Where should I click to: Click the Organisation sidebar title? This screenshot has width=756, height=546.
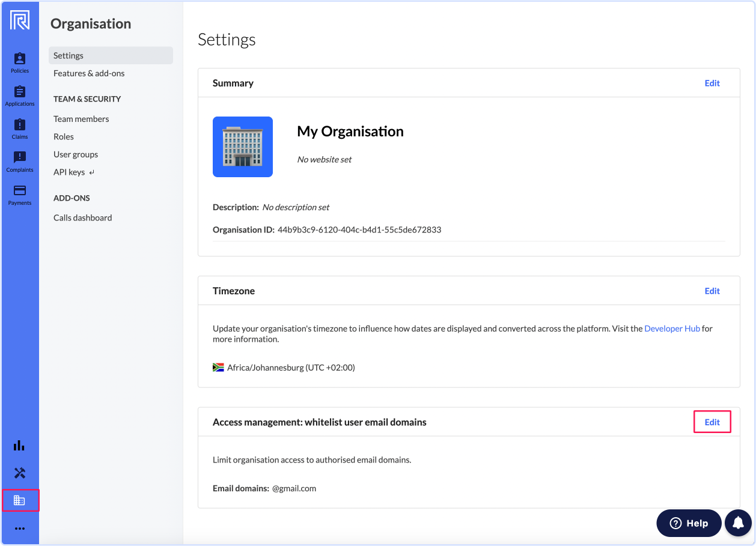pyautogui.click(x=91, y=24)
